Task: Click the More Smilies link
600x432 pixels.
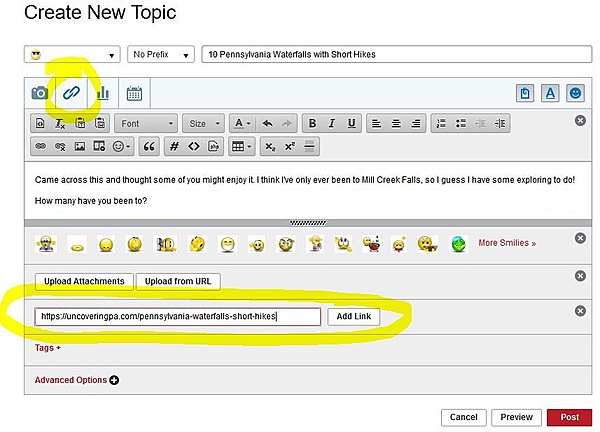Action: (x=506, y=243)
